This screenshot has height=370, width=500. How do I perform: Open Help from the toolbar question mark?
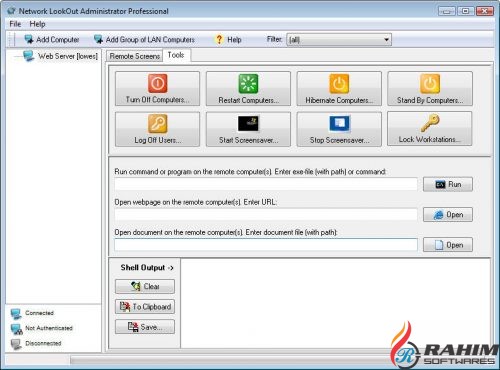coord(228,39)
